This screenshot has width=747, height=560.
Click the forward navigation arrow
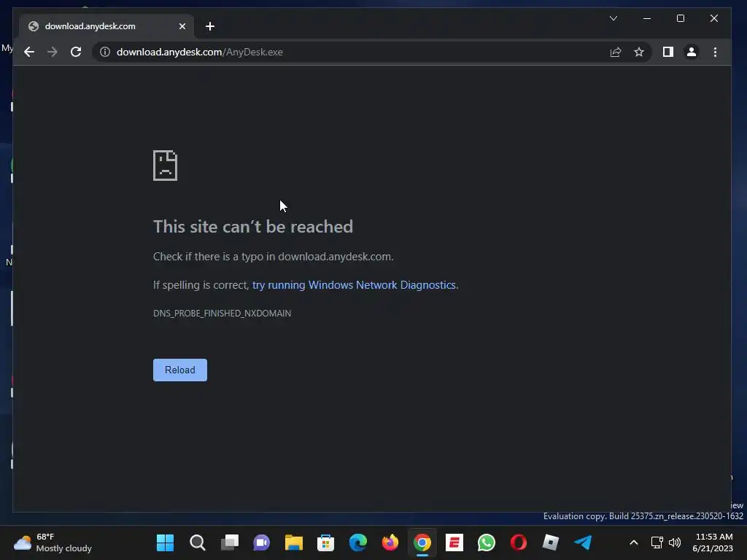pyautogui.click(x=53, y=52)
